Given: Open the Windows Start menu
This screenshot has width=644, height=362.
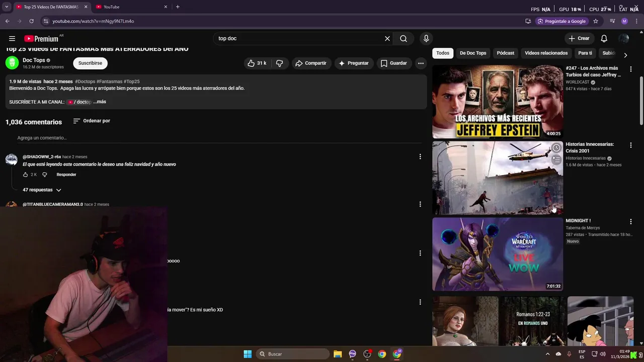Looking at the screenshot, I should click(248, 354).
